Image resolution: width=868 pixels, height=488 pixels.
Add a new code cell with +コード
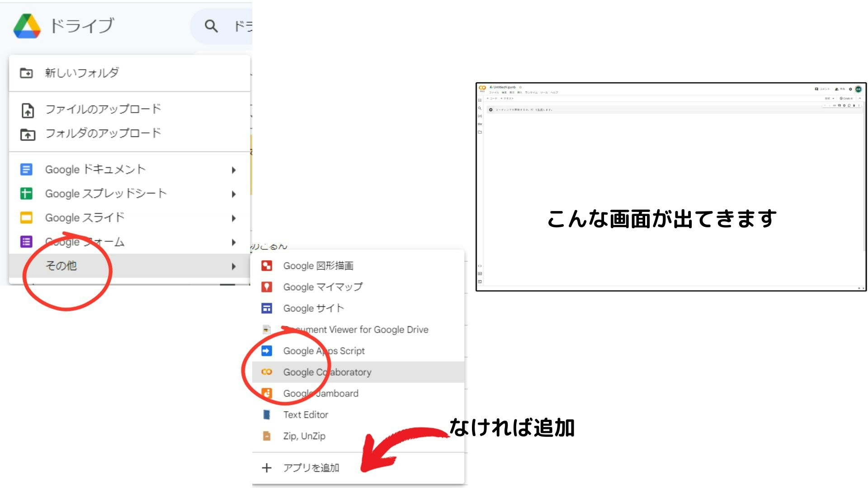(x=491, y=98)
